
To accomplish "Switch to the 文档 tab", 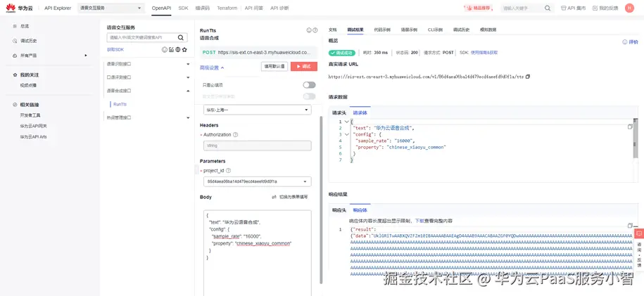I will click(x=333, y=30).
